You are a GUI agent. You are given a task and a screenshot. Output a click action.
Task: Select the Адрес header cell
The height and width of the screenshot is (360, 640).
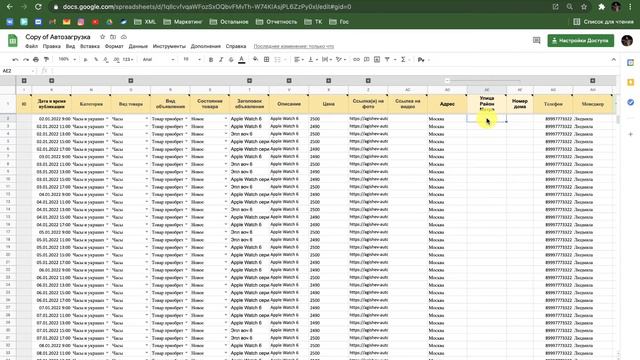447,104
